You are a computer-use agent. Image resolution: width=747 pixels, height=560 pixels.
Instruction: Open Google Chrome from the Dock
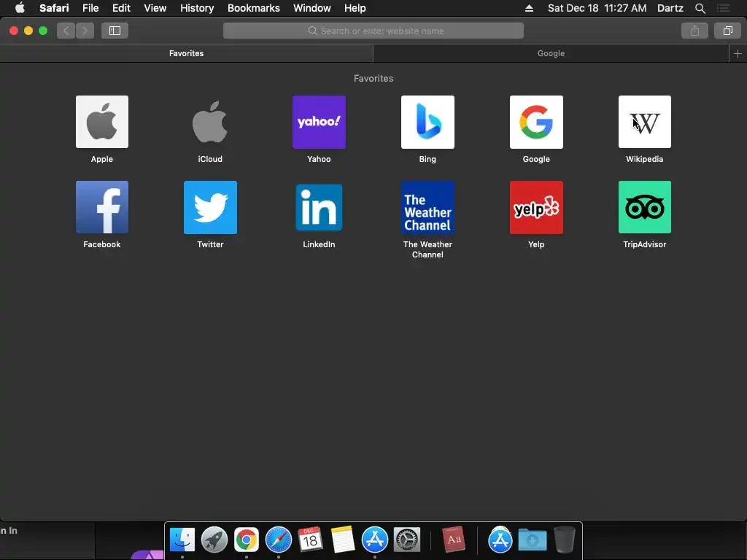pyautogui.click(x=247, y=540)
